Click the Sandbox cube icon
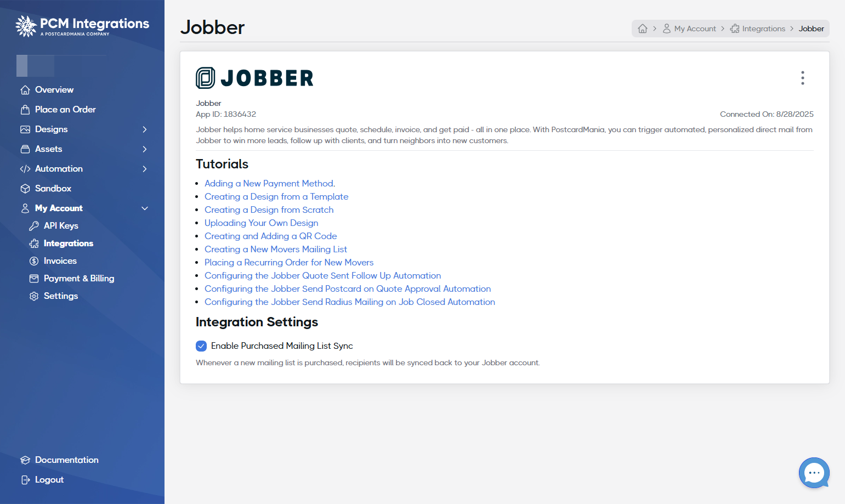845x504 pixels. [x=25, y=189]
